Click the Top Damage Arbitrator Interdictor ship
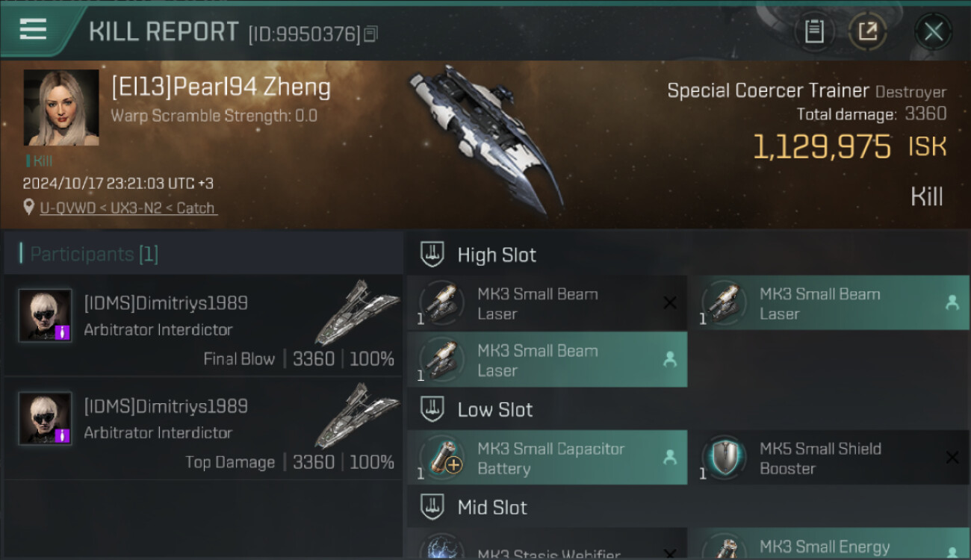Image resolution: width=971 pixels, height=560 pixels. coord(356,415)
